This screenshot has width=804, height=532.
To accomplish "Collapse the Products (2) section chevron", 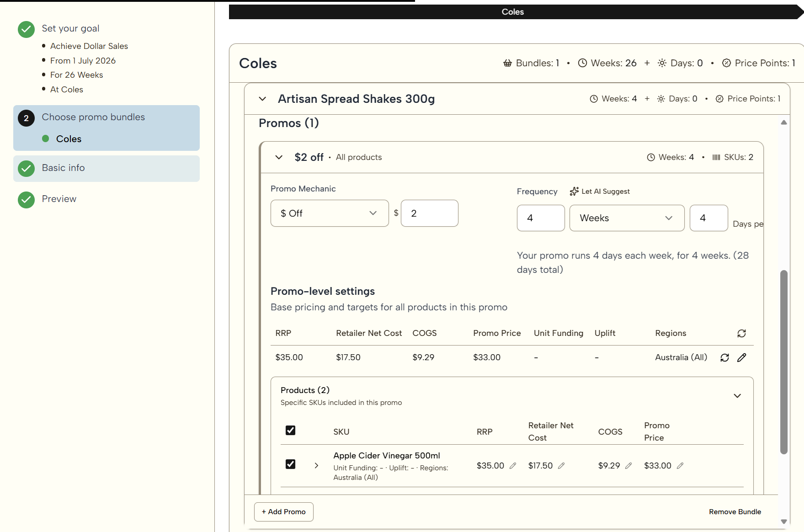I will click(737, 396).
